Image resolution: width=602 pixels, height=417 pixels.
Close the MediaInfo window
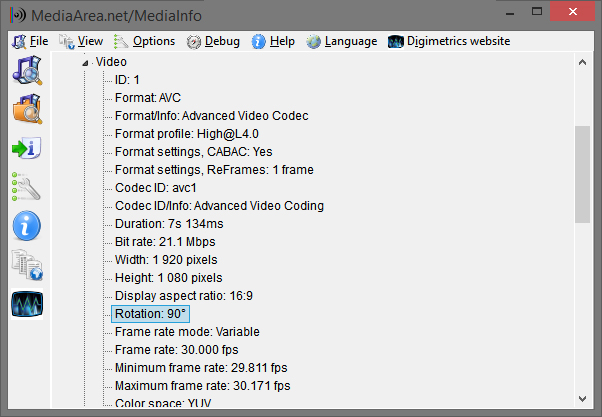pos(572,12)
